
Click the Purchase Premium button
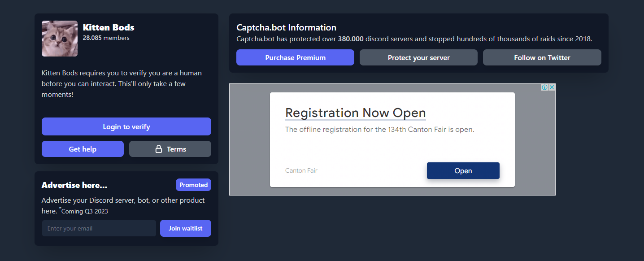pos(295,58)
